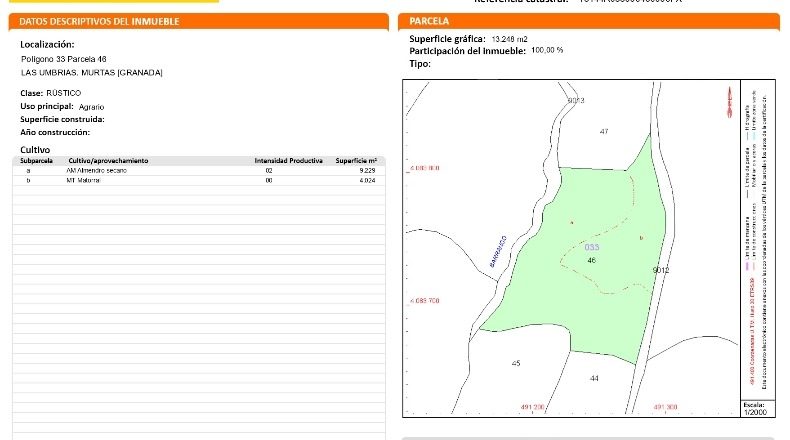Click the red north arrow on map
The height and width of the screenshot is (440, 790).
729,102
